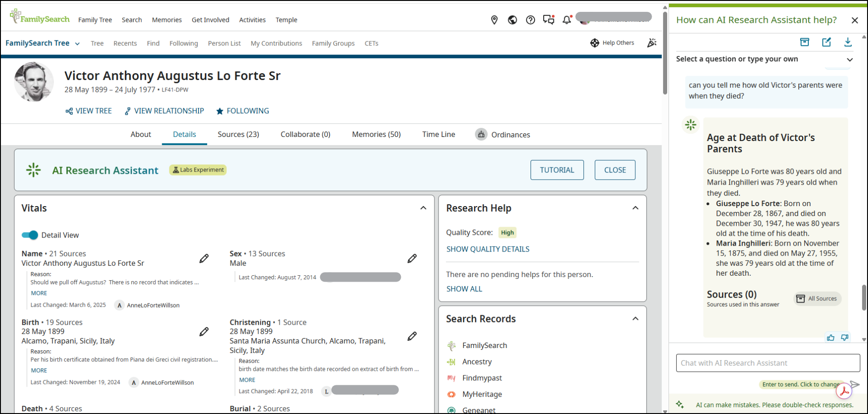868x414 pixels.
Task: Open the Family Tree menu
Action: tap(95, 20)
